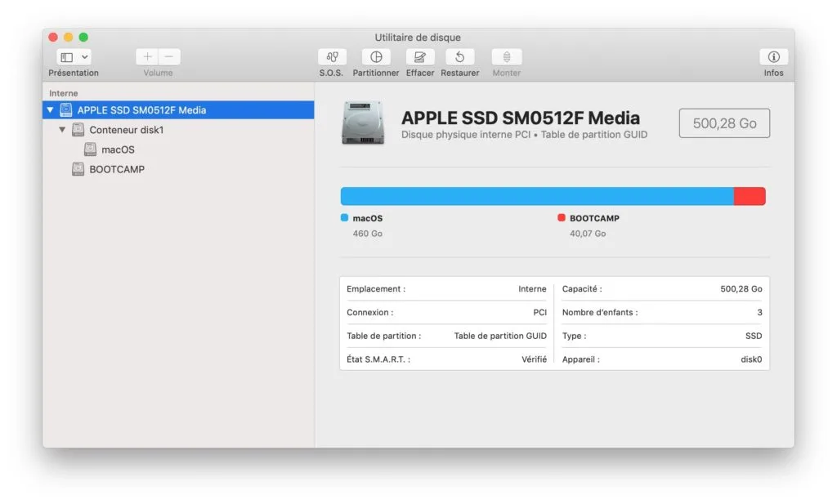Click the Effacer erase tool icon

(420, 56)
